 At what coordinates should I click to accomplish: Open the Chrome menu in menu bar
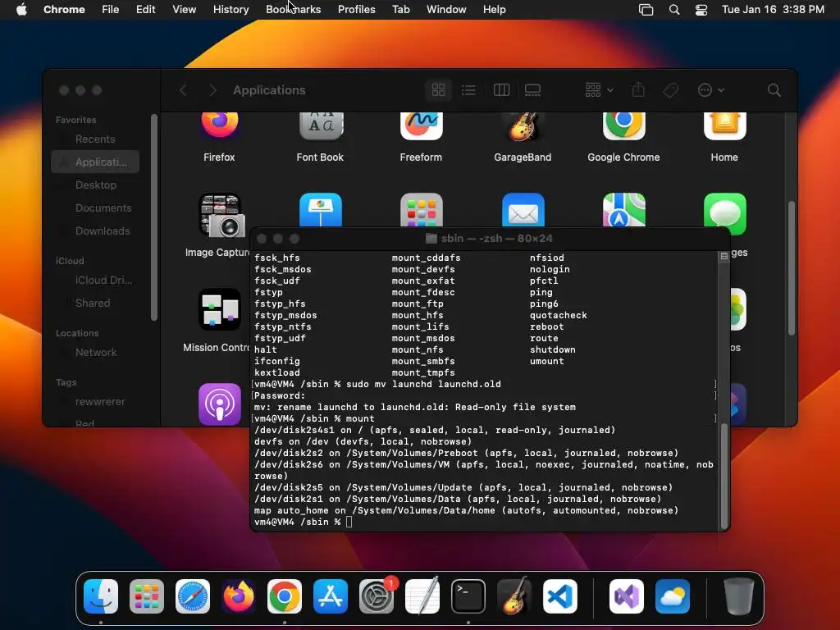click(x=64, y=10)
